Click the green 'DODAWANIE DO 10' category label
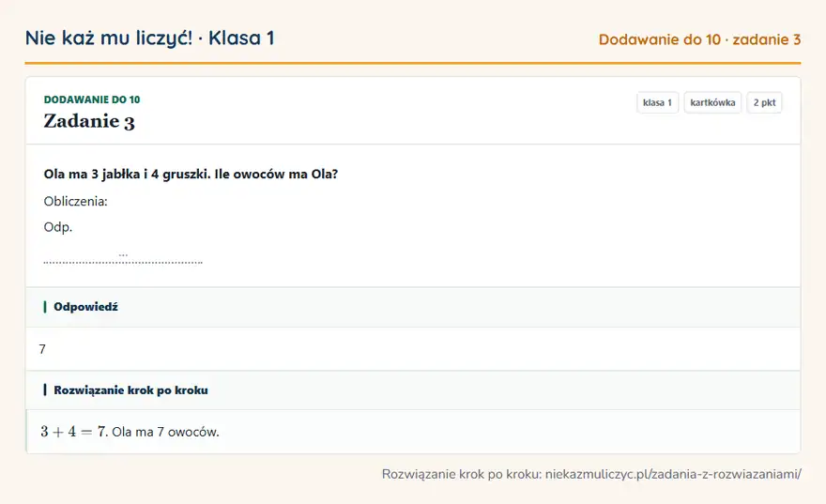The height and width of the screenshot is (504, 826). (x=92, y=99)
